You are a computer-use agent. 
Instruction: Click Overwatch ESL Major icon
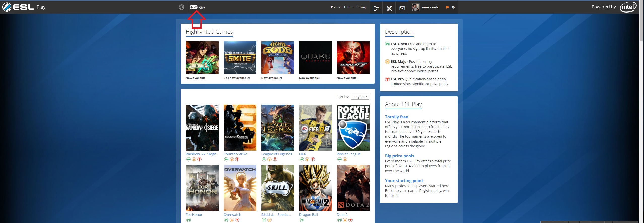coord(232,220)
